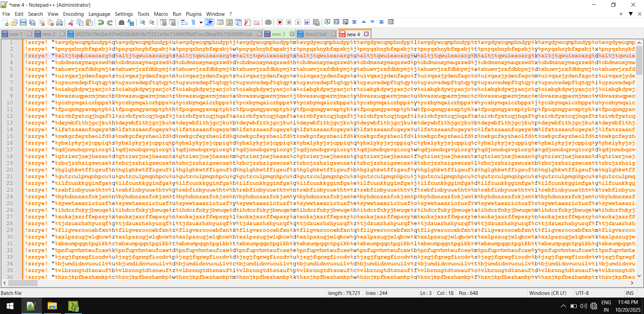Viewport: 644px width, 314px height.
Task: Switch to the deobf.bat tab
Action: pos(315,34)
